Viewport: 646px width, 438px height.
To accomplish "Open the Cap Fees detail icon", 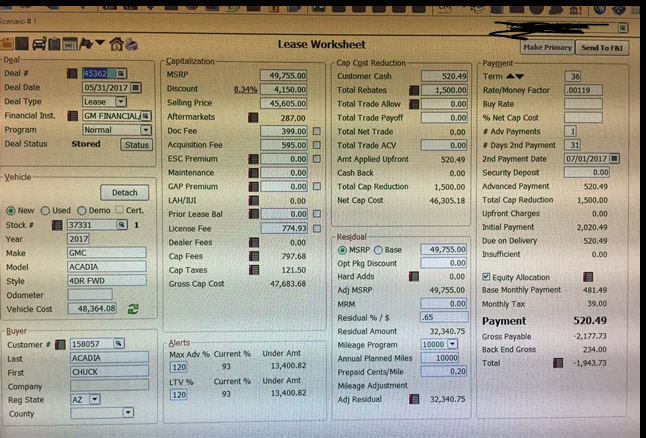I will [x=254, y=256].
